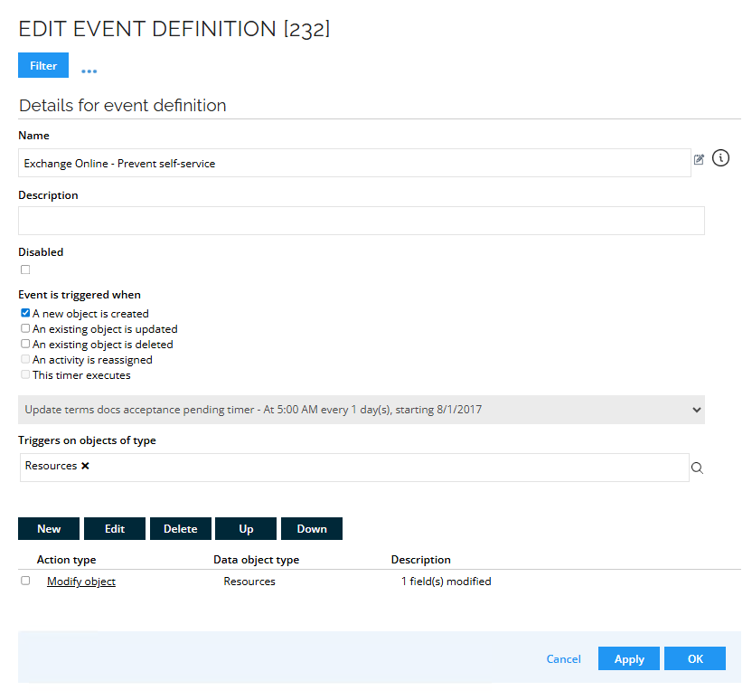Open the object type lookup magnifier
Screen dimensions: 752x700
point(697,468)
